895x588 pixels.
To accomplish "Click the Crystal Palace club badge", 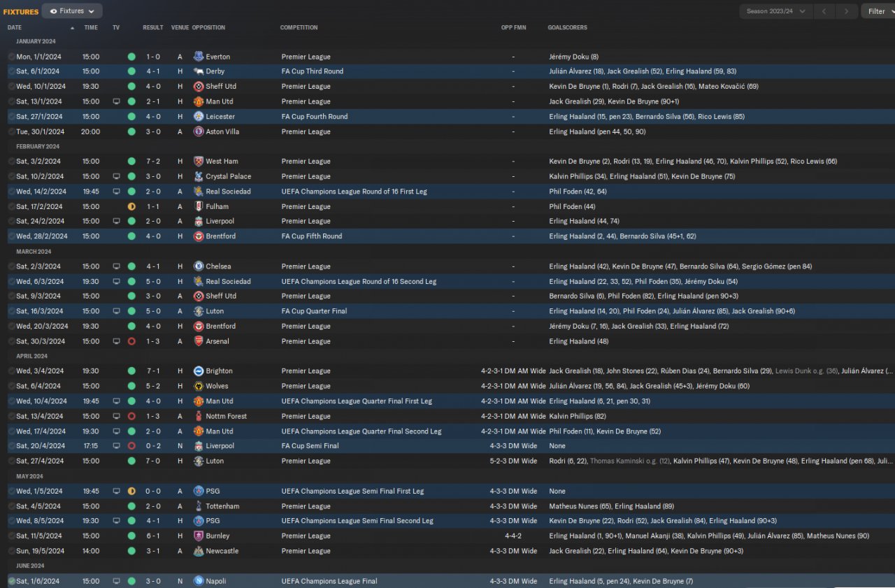I will click(x=199, y=177).
